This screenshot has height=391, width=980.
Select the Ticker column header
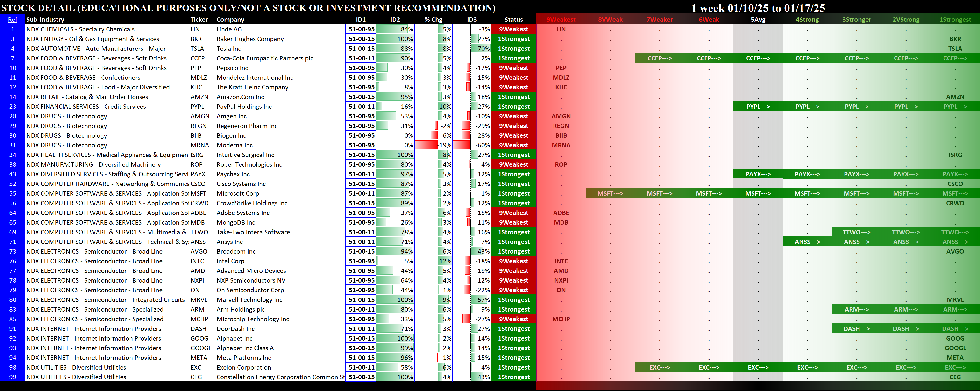pyautogui.click(x=199, y=19)
